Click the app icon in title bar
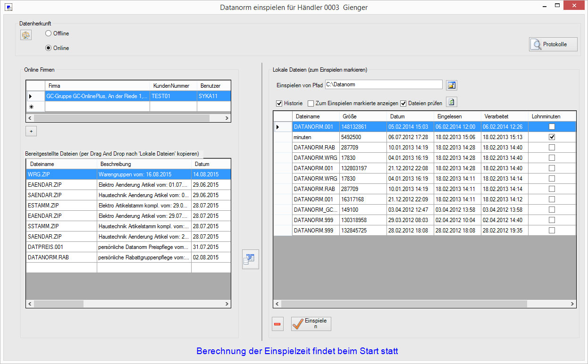 (8, 8)
